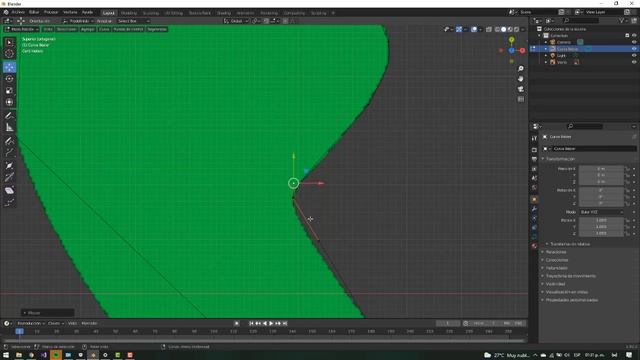This screenshot has width=640, height=360.
Task: Select the curve Draw tool
Action: click(x=9, y=141)
